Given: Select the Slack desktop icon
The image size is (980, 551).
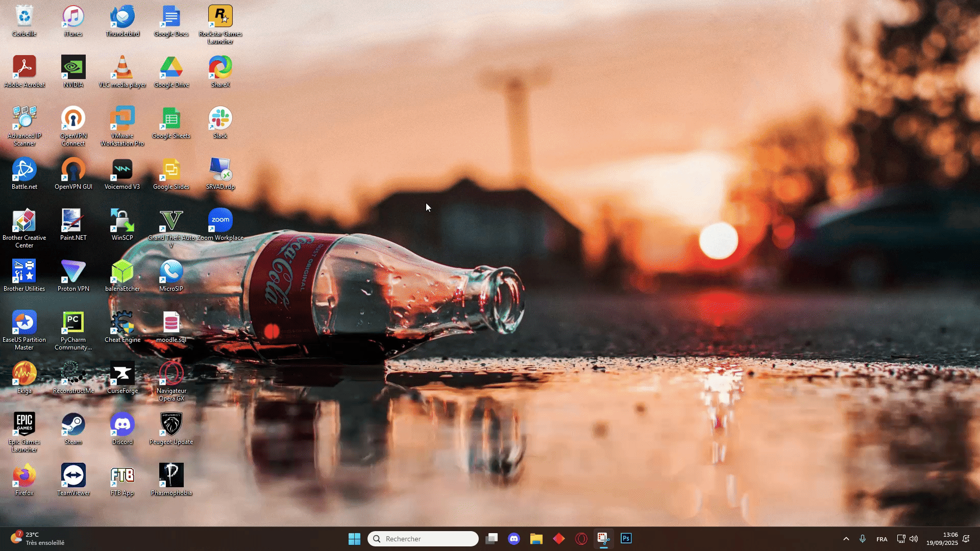Looking at the screenshot, I should click(220, 119).
